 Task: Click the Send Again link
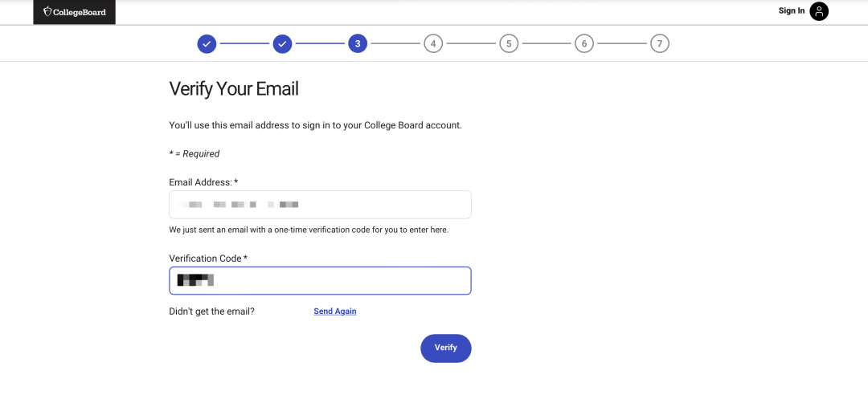click(x=334, y=311)
